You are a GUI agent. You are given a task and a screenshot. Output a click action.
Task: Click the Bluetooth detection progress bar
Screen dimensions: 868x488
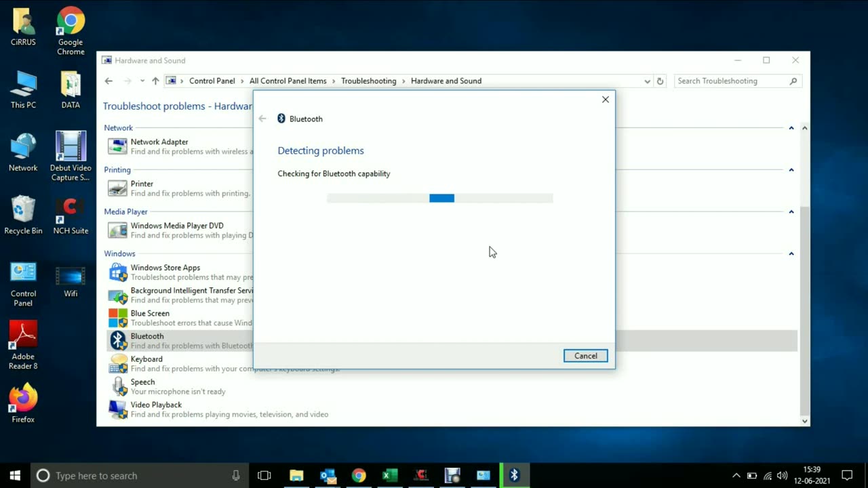pos(440,198)
